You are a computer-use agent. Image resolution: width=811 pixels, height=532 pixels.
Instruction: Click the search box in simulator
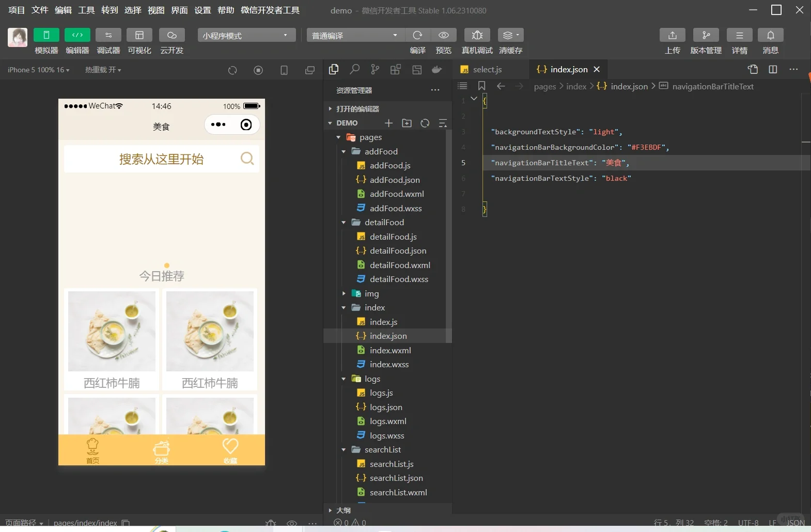pyautogui.click(x=161, y=159)
